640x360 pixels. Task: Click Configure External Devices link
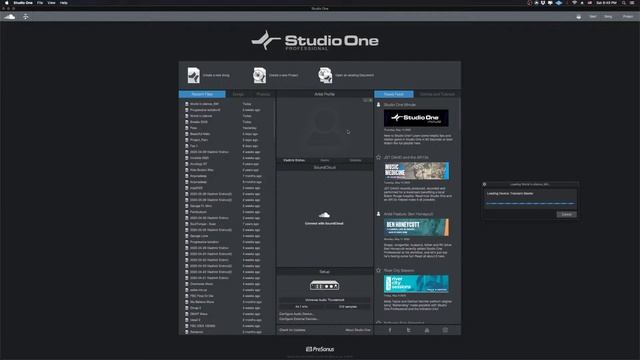tap(299, 319)
